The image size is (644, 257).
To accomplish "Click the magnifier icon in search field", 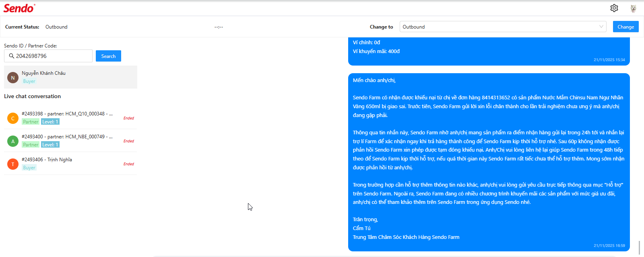I will (x=12, y=56).
